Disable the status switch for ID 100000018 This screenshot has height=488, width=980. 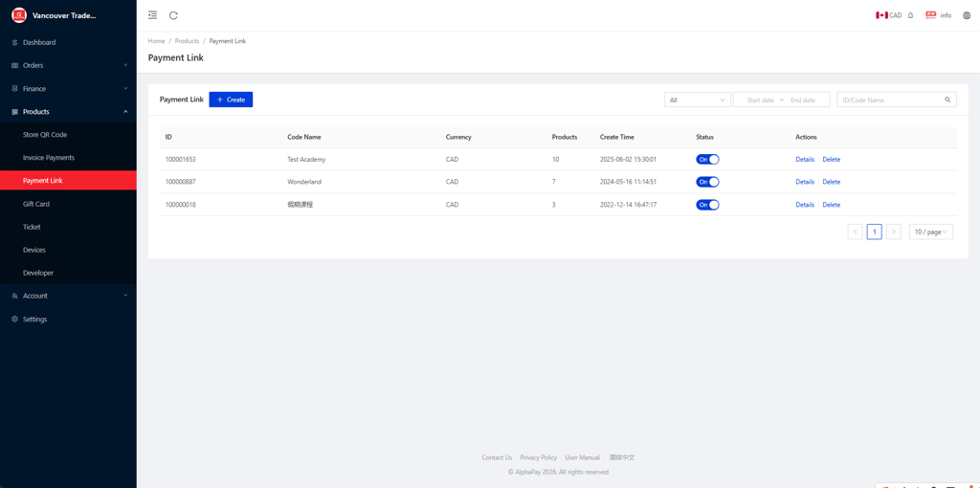pyautogui.click(x=707, y=205)
